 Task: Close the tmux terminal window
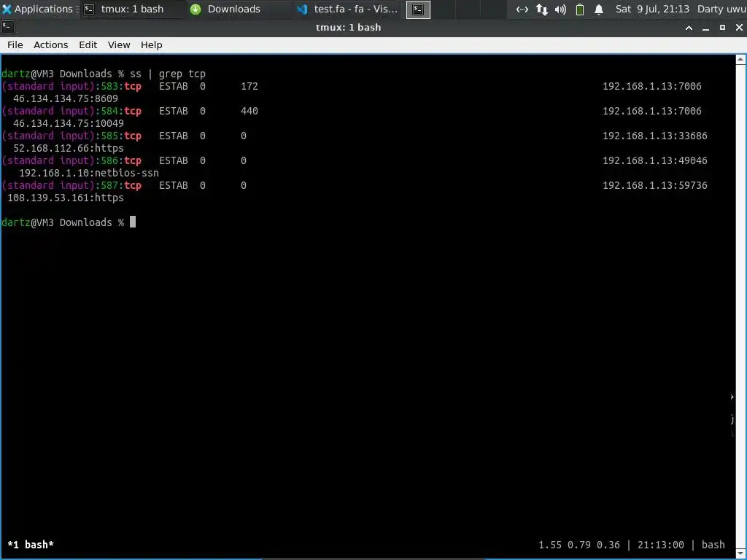tap(739, 28)
